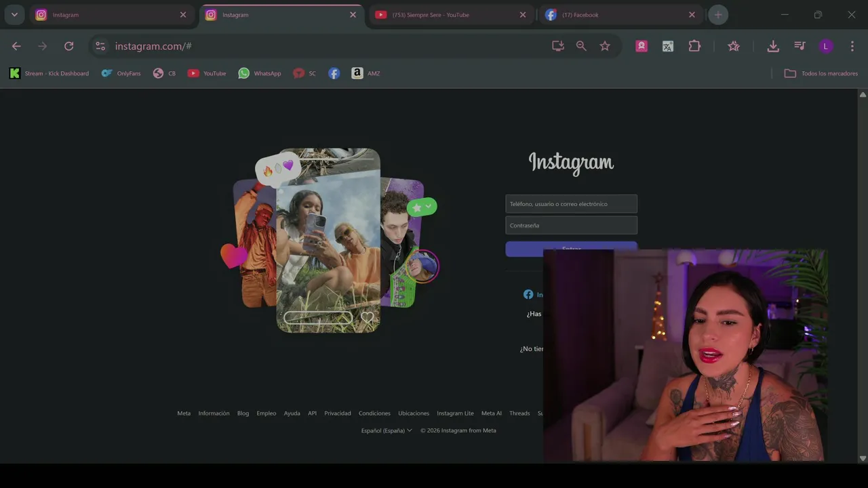Install app icon in address bar

pos(558,46)
